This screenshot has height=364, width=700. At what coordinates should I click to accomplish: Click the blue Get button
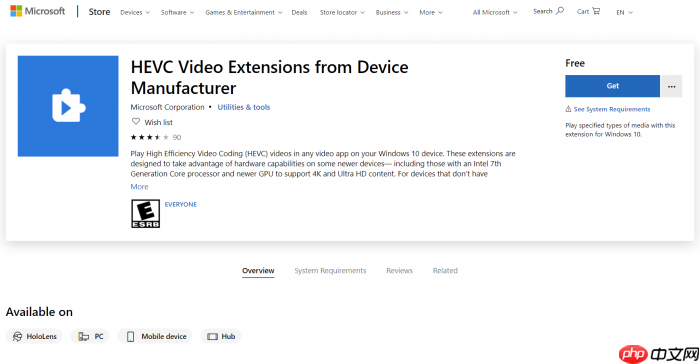tap(612, 86)
